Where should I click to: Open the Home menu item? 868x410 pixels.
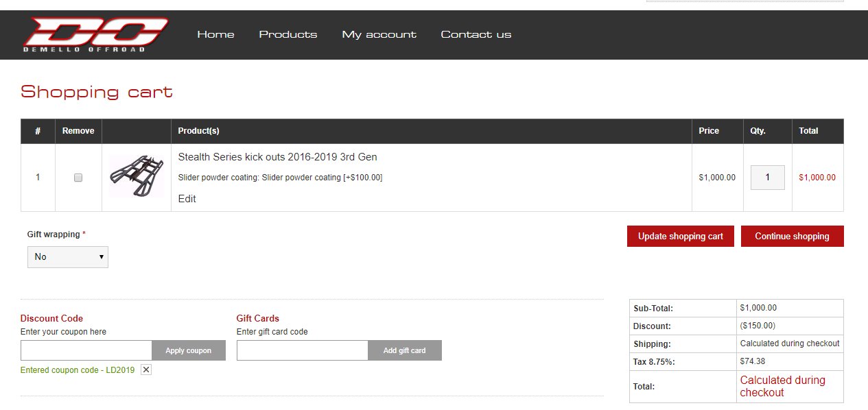pyautogui.click(x=215, y=34)
